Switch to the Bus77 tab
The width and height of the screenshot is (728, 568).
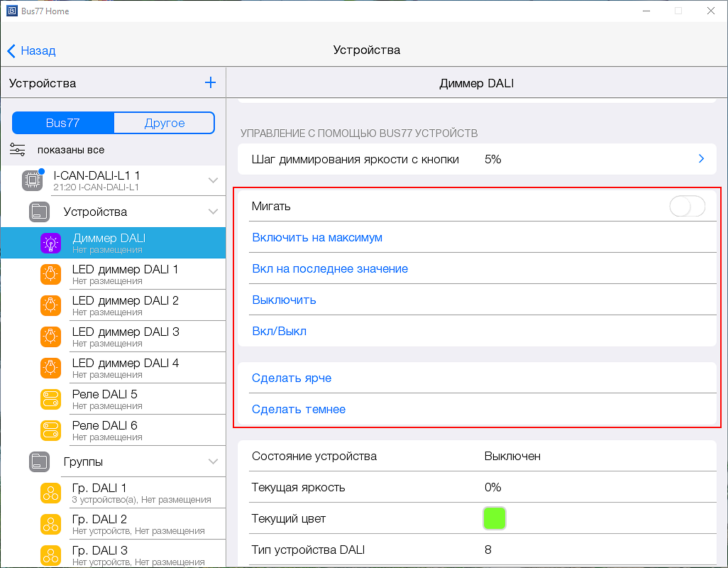coord(63,123)
